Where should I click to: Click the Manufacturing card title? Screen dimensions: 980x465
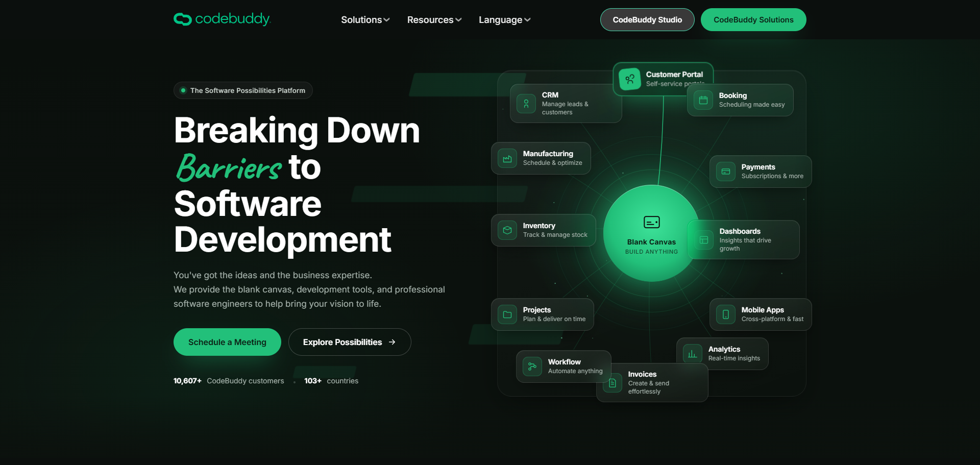point(548,154)
